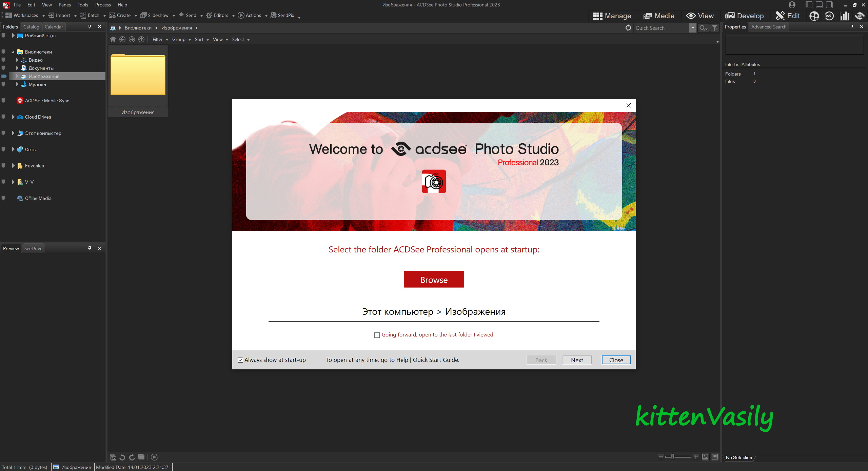Open the Sort dropdown

[x=202, y=39]
